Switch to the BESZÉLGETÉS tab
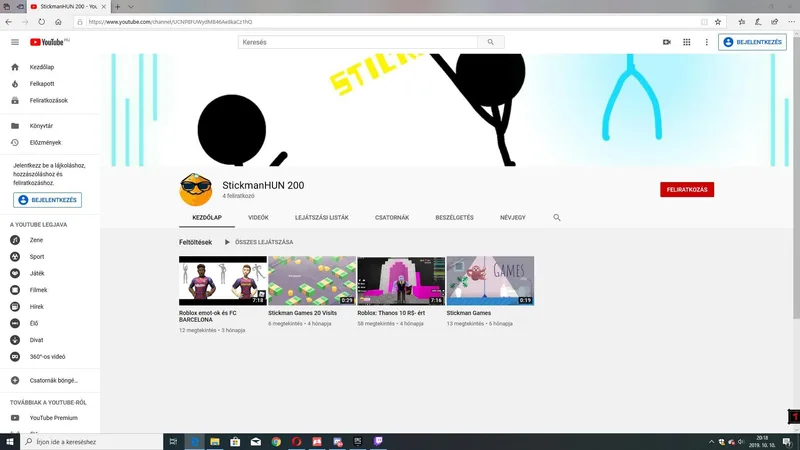This screenshot has width=800, height=450. coord(454,217)
